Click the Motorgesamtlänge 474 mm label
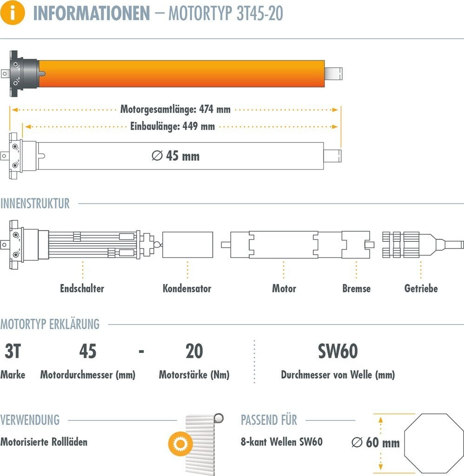 (x=175, y=110)
